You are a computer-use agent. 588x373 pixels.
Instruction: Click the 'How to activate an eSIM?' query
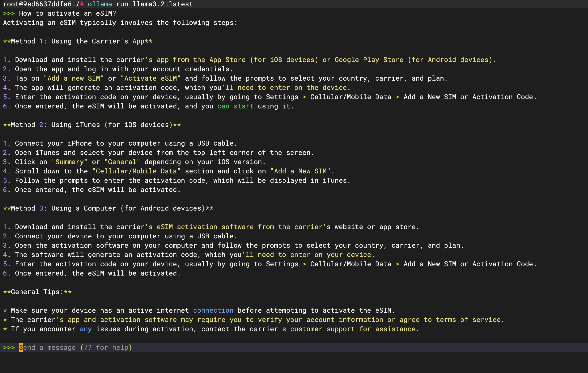tap(67, 13)
